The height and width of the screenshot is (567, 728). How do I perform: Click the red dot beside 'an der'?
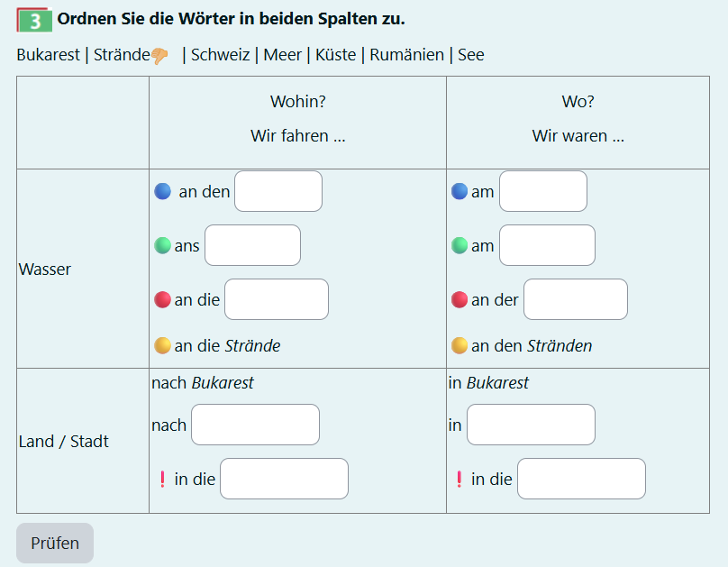pos(460,299)
